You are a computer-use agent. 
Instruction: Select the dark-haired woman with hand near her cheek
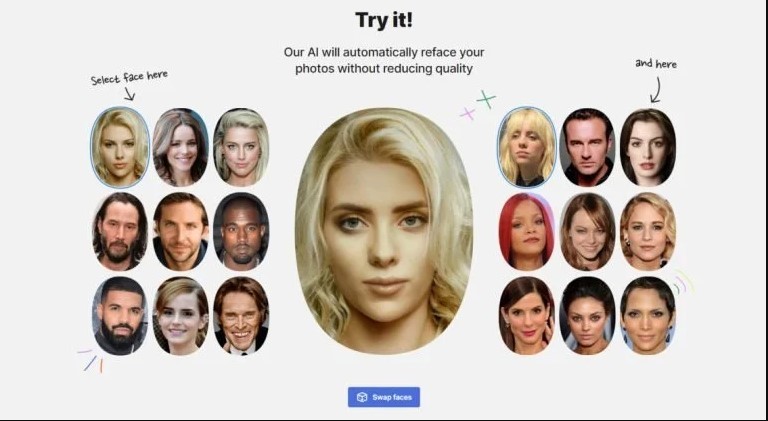527,316
